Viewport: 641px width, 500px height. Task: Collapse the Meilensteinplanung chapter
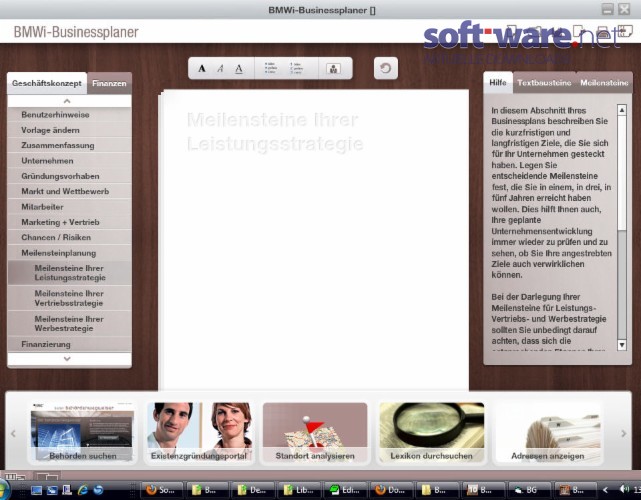pyautogui.click(x=69, y=253)
